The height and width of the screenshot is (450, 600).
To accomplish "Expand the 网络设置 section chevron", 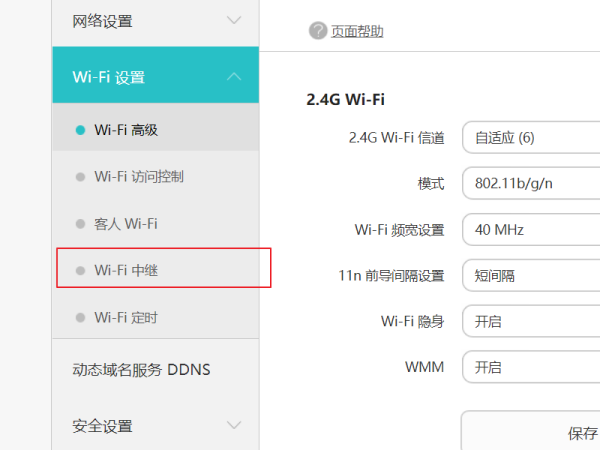I will 234,21.
